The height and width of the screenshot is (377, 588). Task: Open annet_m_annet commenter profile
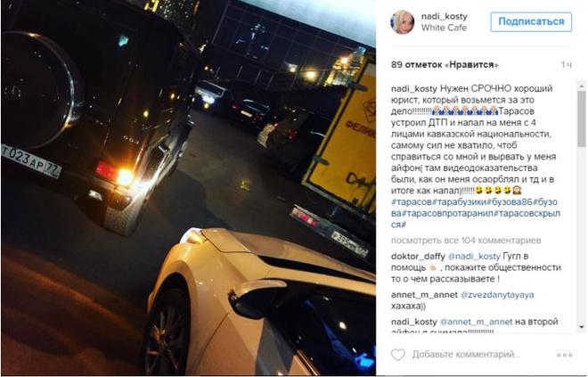[424, 295]
